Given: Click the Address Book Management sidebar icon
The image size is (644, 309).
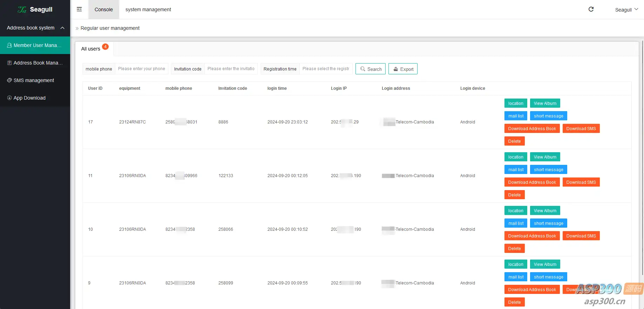Looking at the screenshot, I should 9,63.
